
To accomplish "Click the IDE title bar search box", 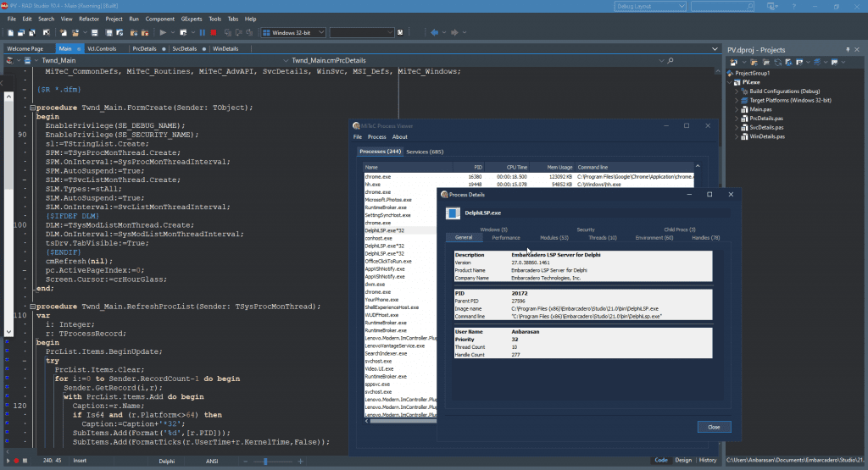I will point(722,7).
